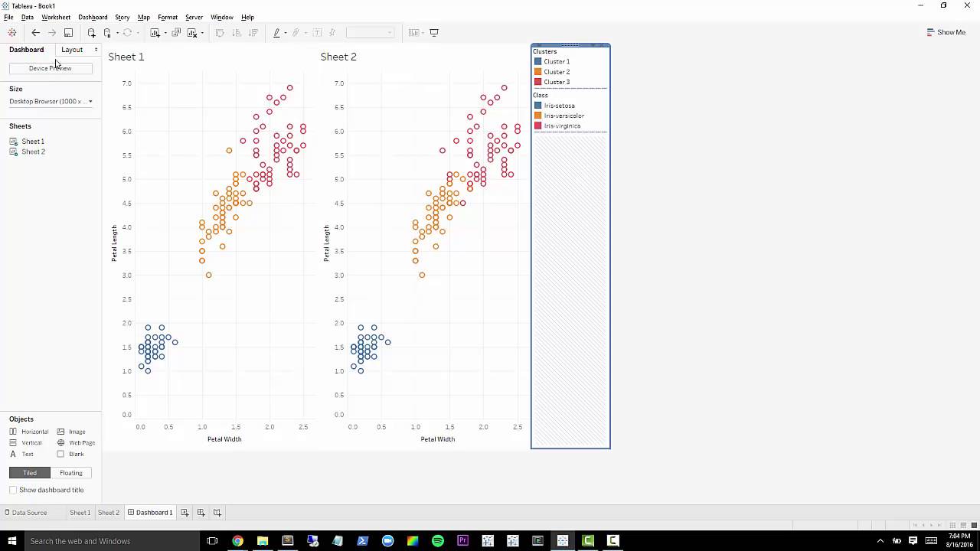Open the File menu

pos(8,17)
